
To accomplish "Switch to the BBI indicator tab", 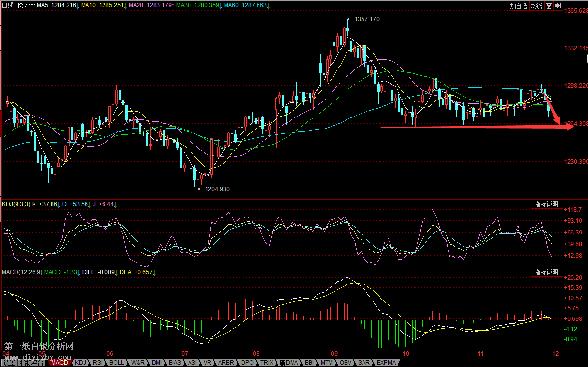I will tap(309, 363).
